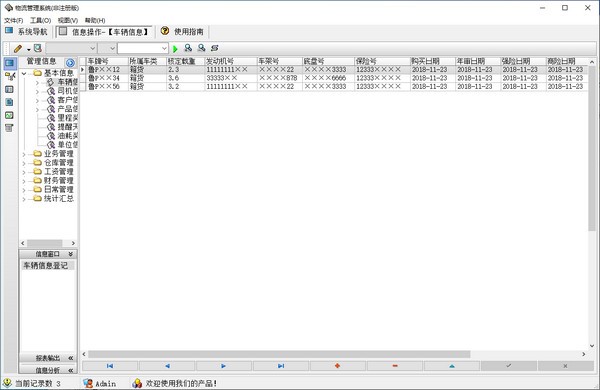This screenshot has height=390, width=600.
Task: Collapse the 基本信息 tree folder
Action: pos(24,73)
